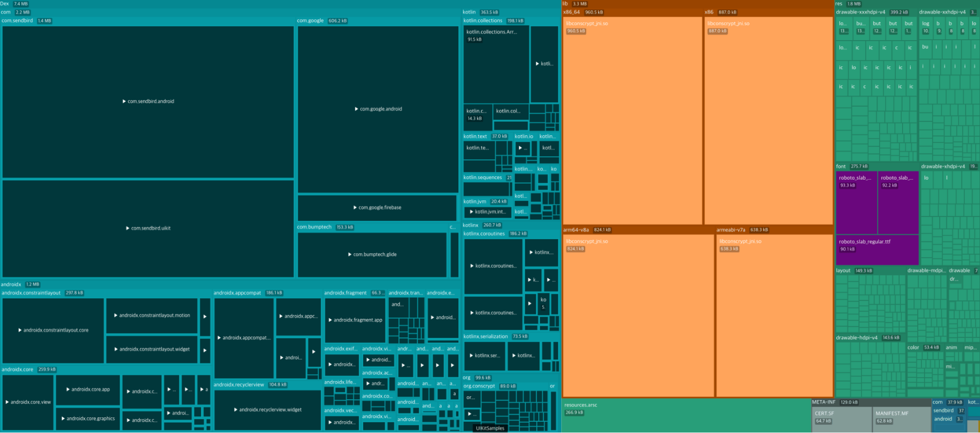
Task: Click the kotlin.jvm 20.4 kB label
Action: pyautogui.click(x=485, y=202)
